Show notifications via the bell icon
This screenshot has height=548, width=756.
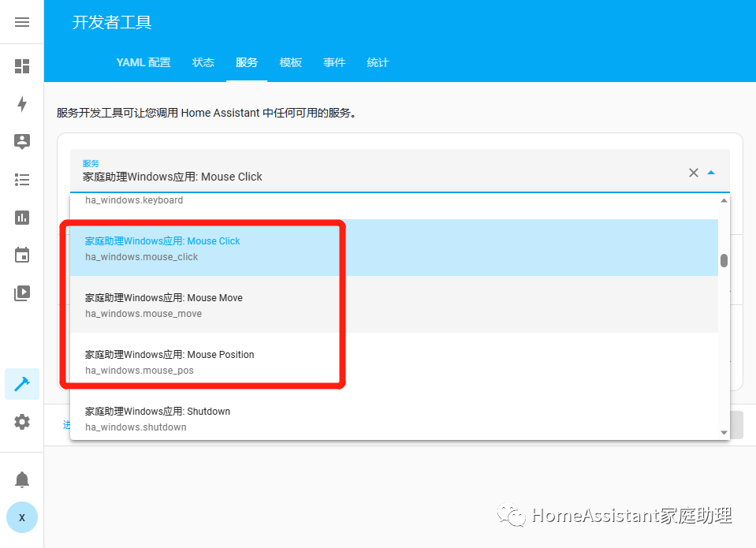point(22,479)
